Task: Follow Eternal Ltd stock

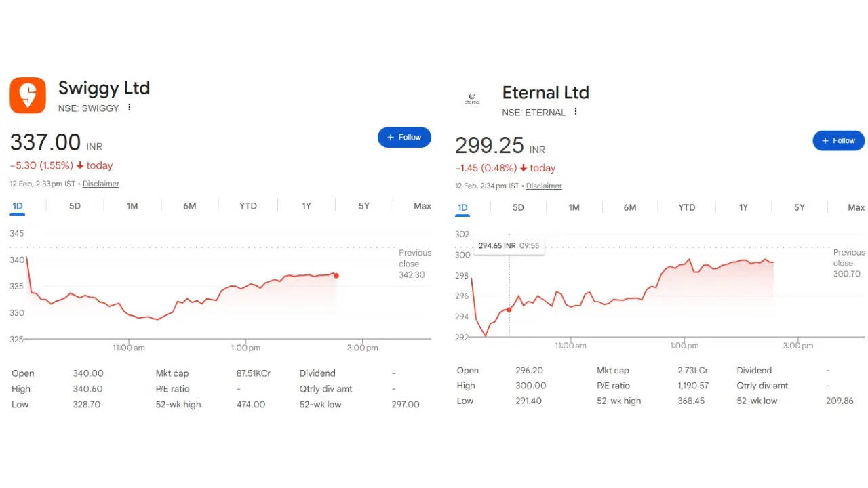Action: point(838,141)
